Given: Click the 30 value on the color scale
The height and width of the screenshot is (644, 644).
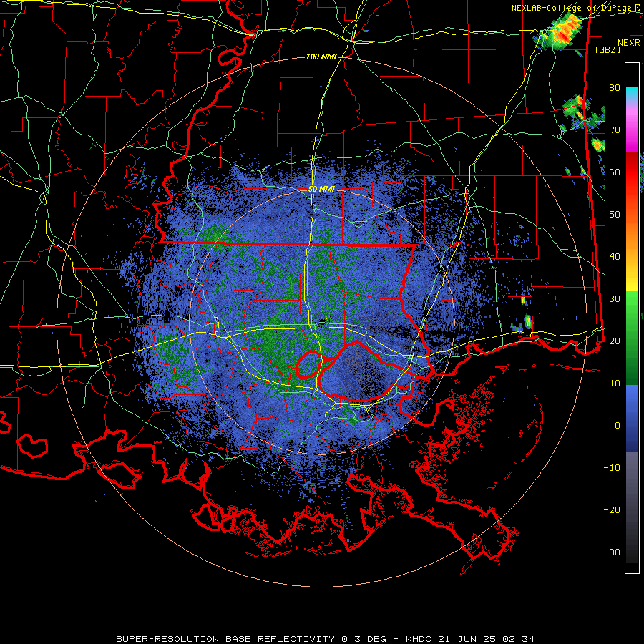Looking at the screenshot, I should [x=615, y=298].
